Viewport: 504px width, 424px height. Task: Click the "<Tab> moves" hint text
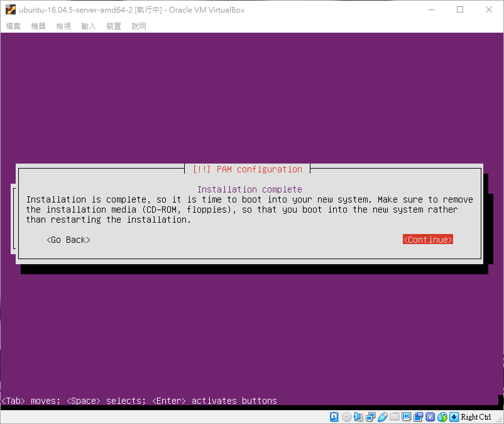31,401
